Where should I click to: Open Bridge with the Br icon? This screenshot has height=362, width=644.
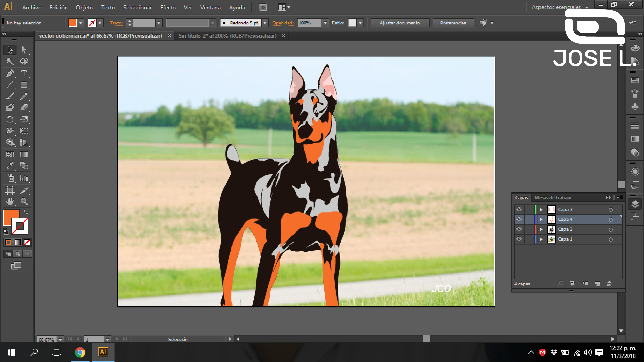[263, 7]
